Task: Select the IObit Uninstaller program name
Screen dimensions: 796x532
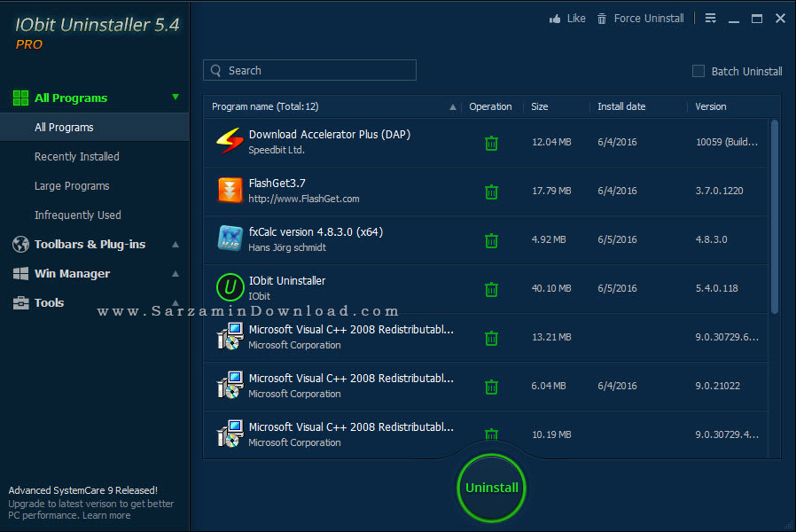Action: [287, 281]
